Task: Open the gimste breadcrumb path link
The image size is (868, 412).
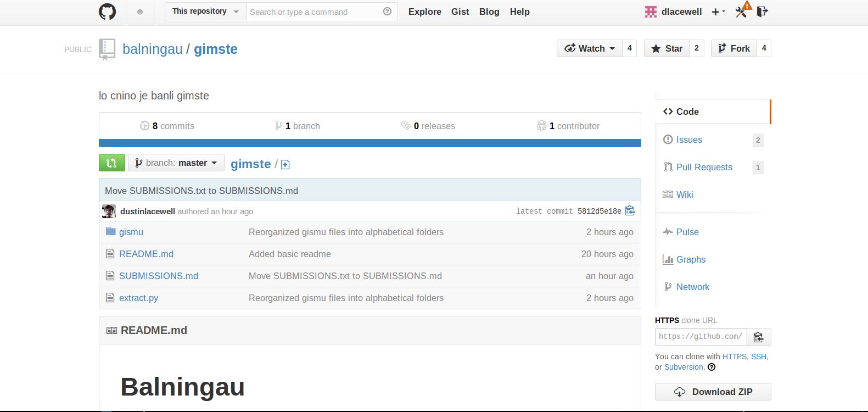Action: pos(251,164)
